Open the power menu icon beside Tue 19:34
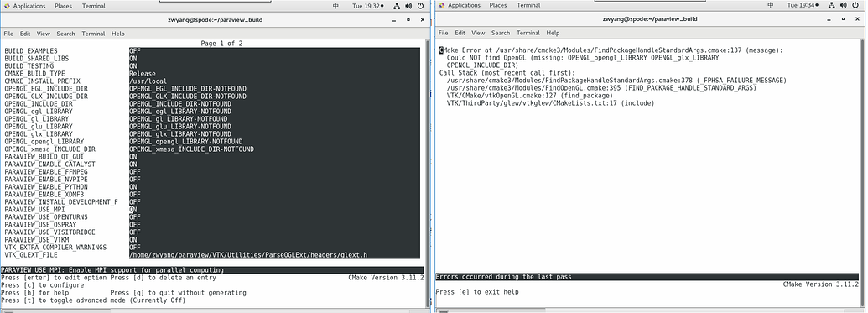Screen dimensions: 868x313 pos(855,6)
